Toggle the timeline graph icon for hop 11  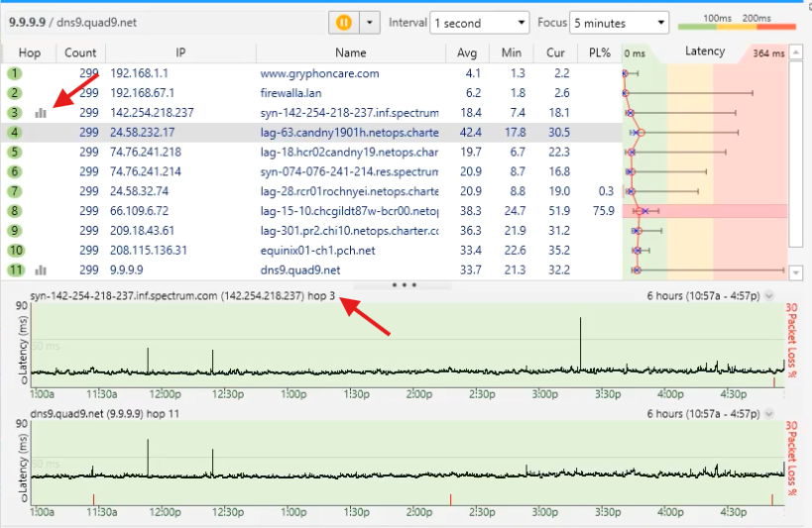41,269
